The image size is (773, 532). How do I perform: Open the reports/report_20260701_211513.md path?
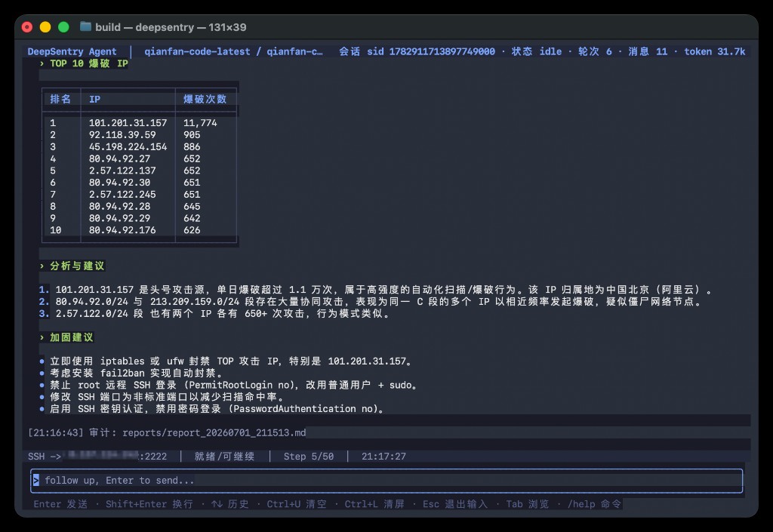[x=214, y=432]
